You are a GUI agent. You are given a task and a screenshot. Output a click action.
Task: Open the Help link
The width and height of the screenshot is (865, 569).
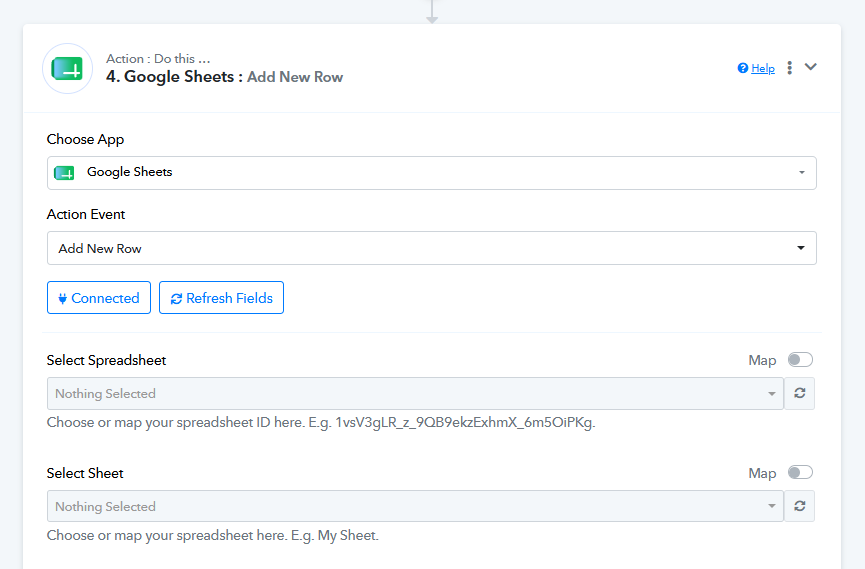click(x=763, y=68)
